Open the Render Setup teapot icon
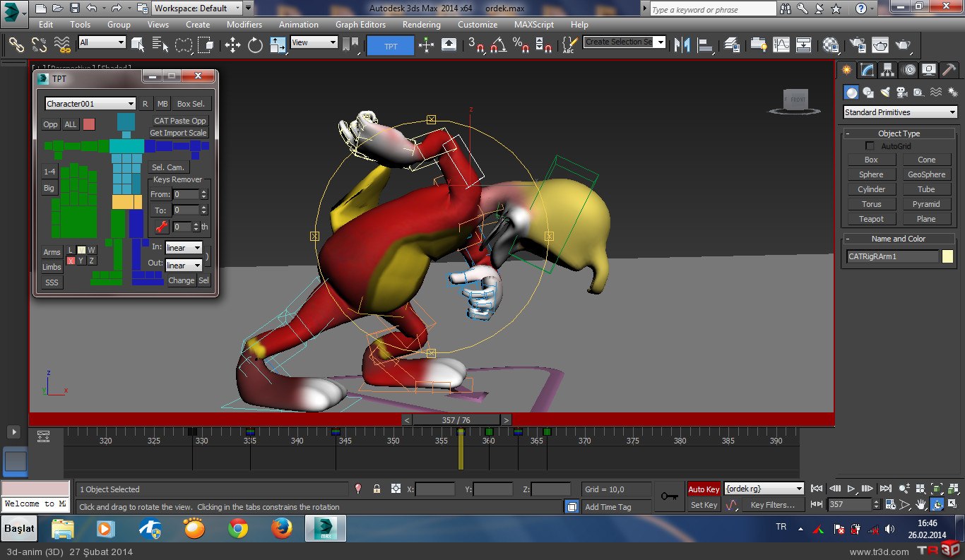965x560 pixels. click(858, 44)
